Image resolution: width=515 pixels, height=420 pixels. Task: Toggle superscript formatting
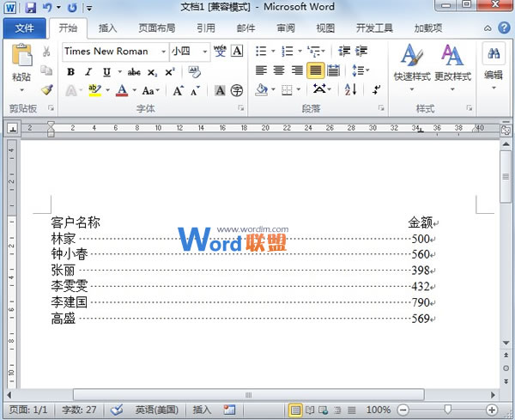(x=169, y=71)
